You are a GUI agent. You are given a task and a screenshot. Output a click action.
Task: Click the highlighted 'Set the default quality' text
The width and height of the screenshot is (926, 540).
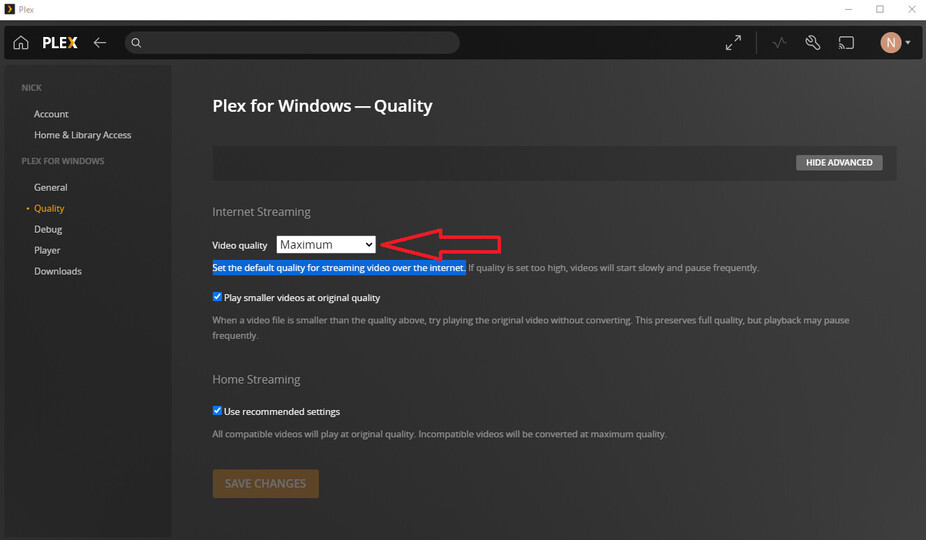point(339,268)
